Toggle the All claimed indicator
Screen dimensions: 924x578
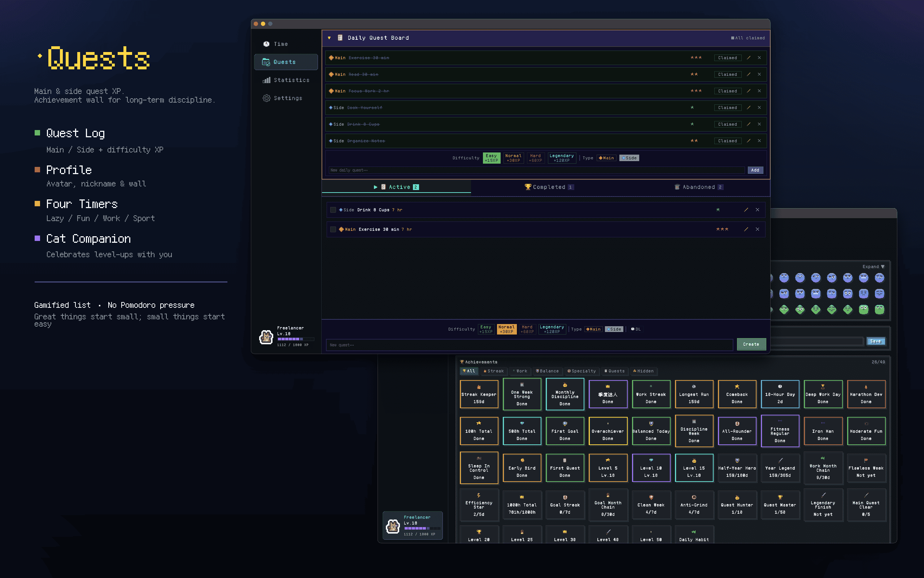[x=748, y=38]
